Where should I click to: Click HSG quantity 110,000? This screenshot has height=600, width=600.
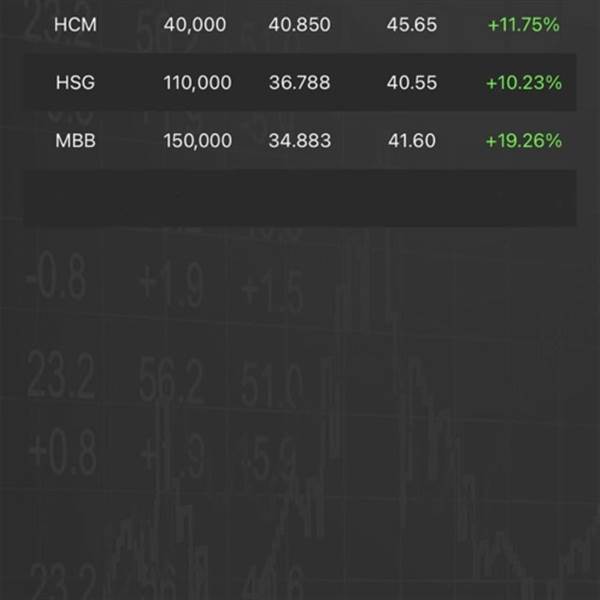197,83
